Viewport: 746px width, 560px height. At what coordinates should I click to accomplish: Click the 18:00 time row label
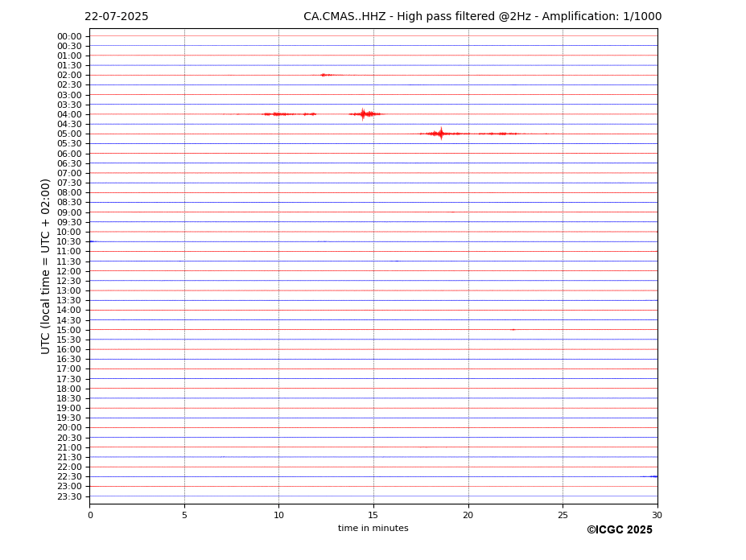pos(69,389)
